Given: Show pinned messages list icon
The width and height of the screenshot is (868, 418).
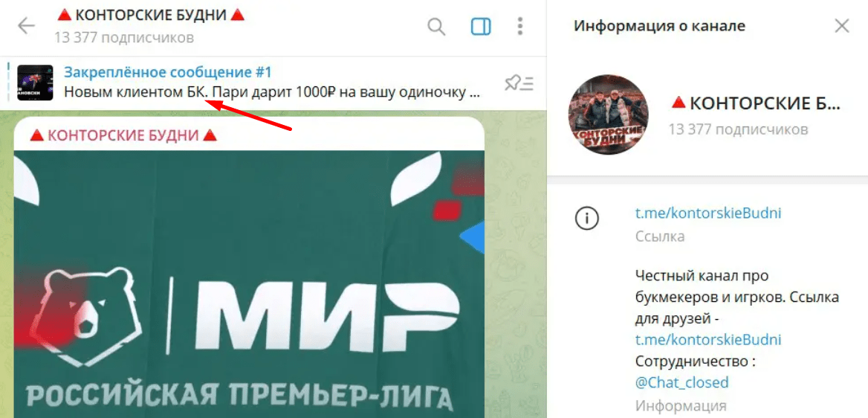Looking at the screenshot, I should click(x=519, y=83).
